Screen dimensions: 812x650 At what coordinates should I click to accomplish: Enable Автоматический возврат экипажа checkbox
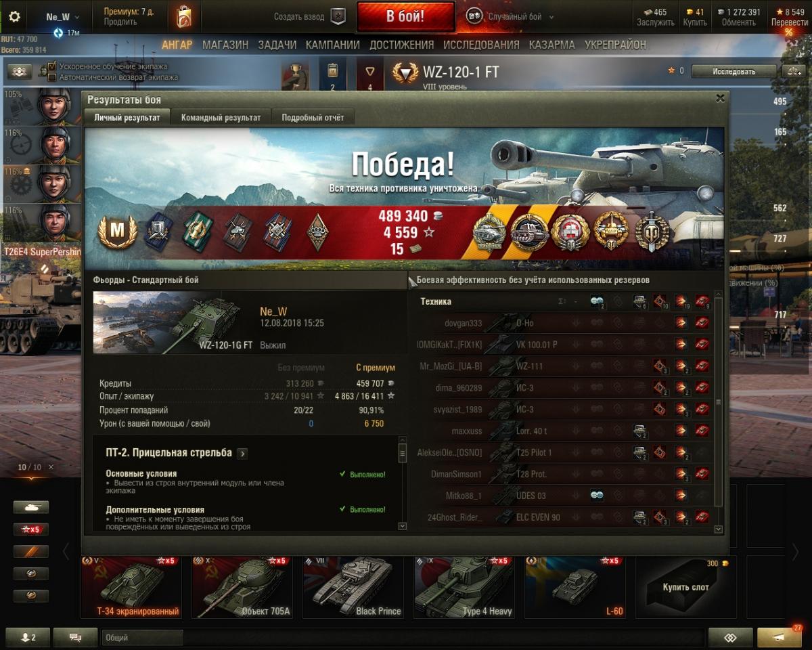coord(52,77)
